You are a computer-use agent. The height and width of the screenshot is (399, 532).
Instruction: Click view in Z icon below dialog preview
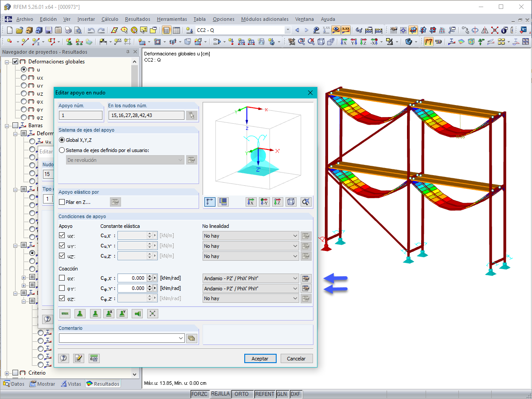278,202
